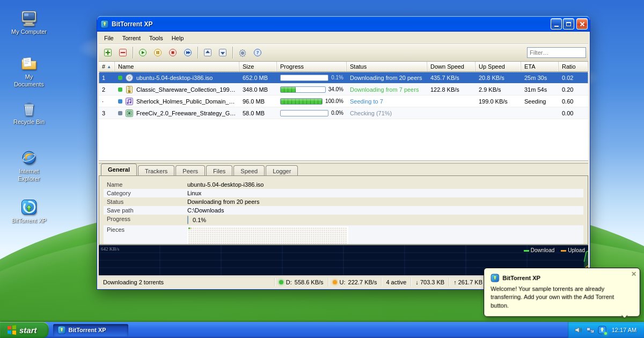Open the Help menu

[178, 38]
